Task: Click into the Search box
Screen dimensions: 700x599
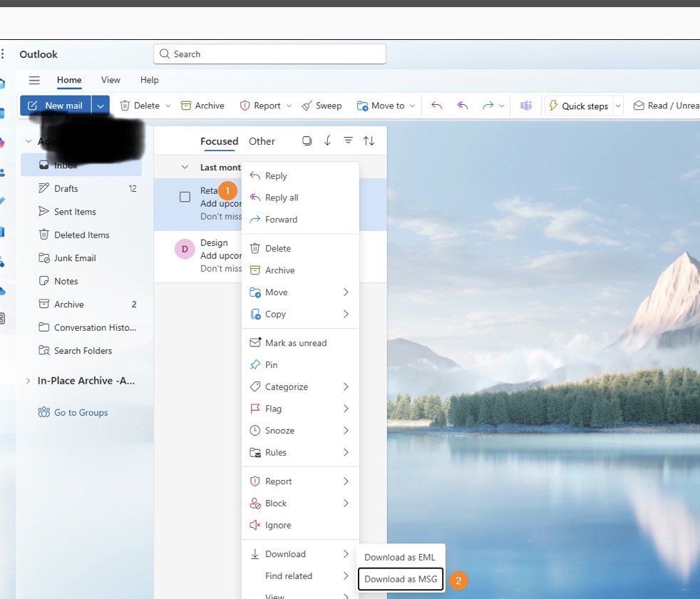Action: (x=269, y=54)
